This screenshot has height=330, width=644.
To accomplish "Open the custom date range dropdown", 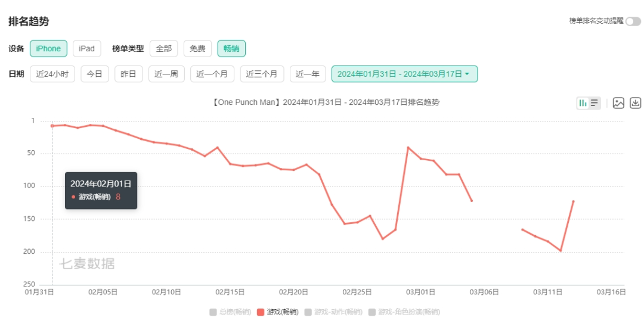I will (404, 74).
